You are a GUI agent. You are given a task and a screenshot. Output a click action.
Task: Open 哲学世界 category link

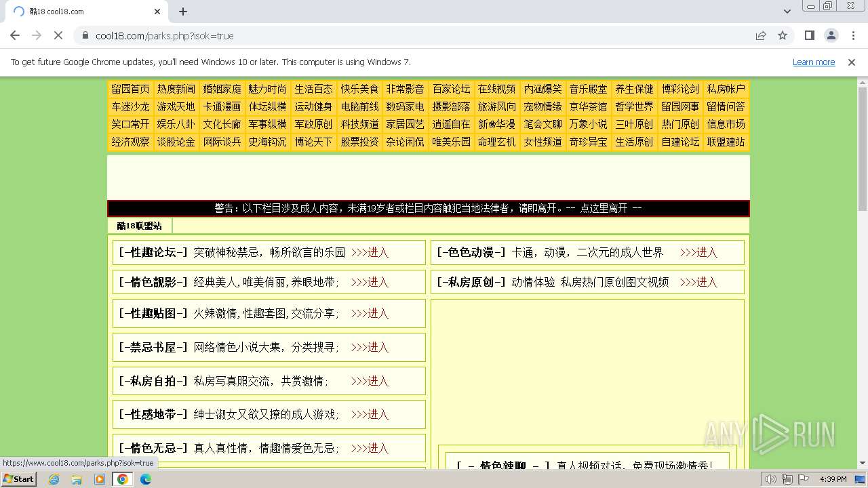pyautogui.click(x=634, y=106)
